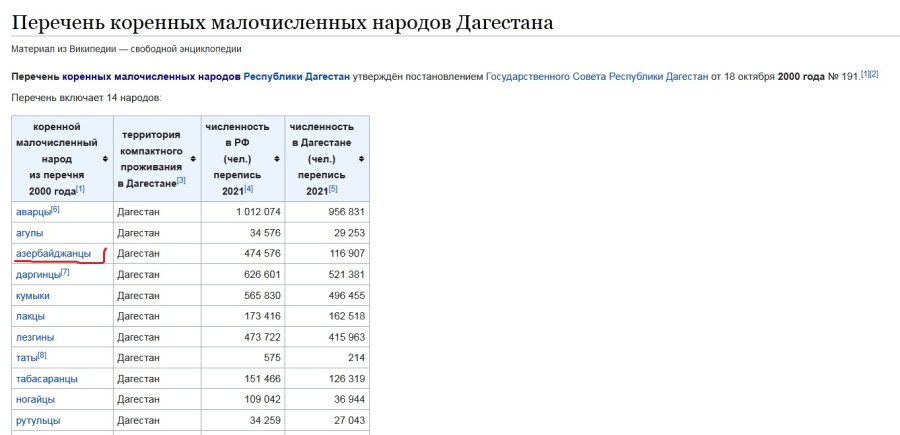Viewport: 900px width, 435px height.
Task: Click Дагестан cell in рутульцы row
Action: [157, 421]
